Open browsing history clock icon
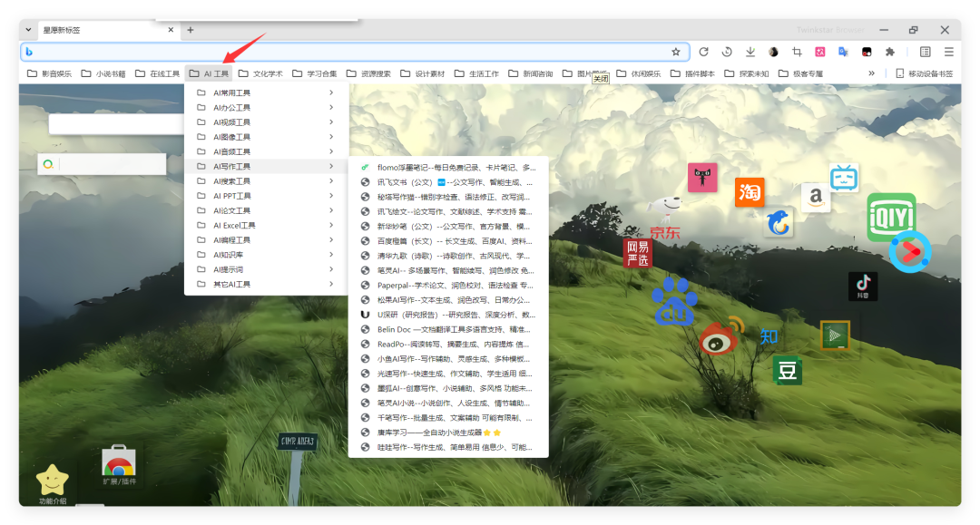The height and width of the screenshot is (525, 980). pos(727,52)
